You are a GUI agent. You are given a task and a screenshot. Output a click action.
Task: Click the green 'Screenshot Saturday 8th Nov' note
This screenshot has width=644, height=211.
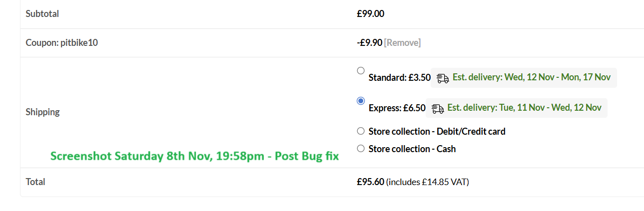(x=194, y=156)
